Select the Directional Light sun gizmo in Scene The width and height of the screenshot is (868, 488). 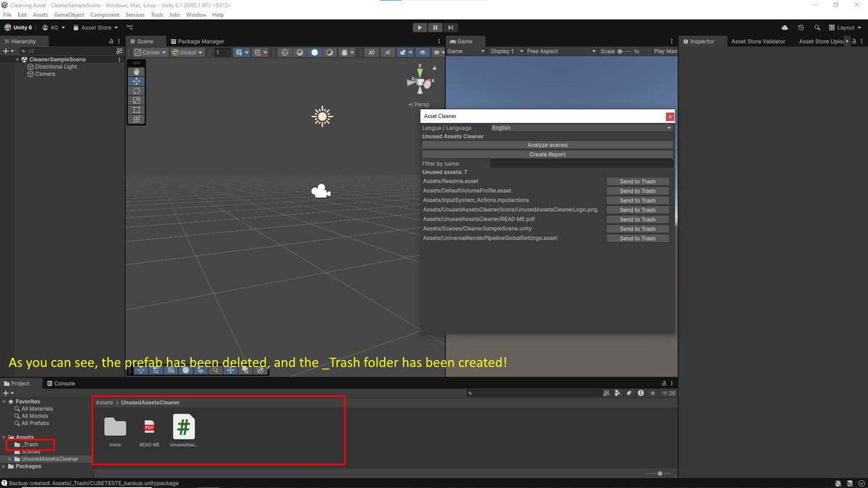pyautogui.click(x=322, y=116)
